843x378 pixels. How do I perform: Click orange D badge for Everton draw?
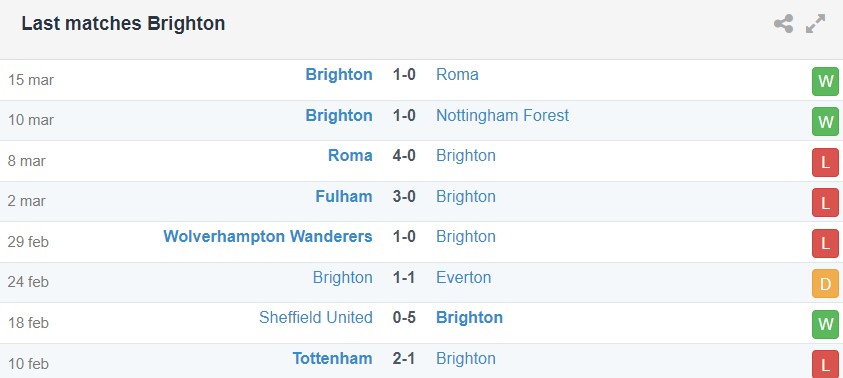pos(825,284)
